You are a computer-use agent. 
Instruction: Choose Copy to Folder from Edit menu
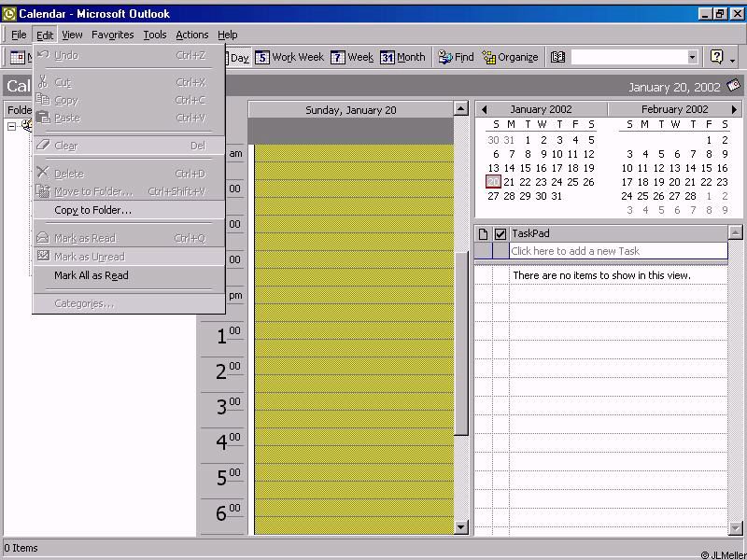click(92, 210)
